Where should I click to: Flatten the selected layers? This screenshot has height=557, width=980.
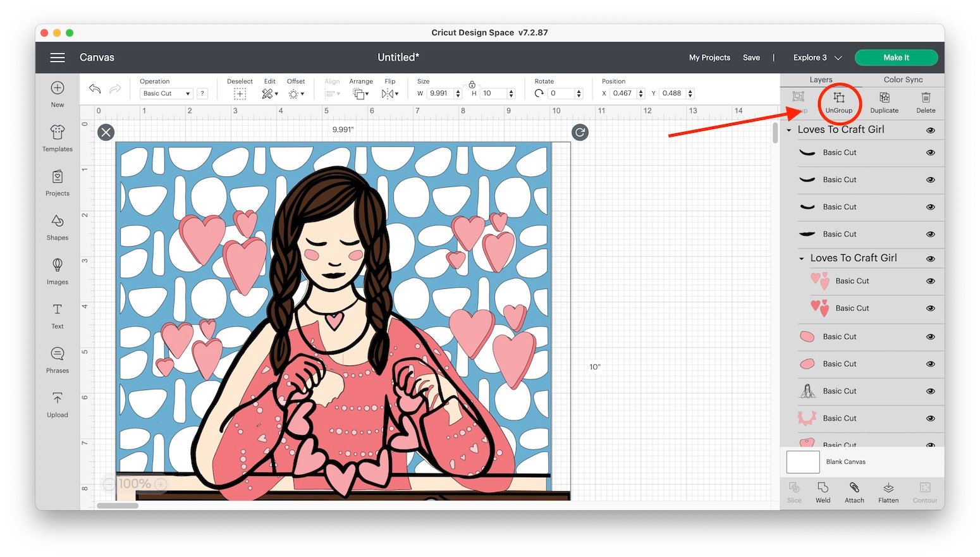(888, 492)
